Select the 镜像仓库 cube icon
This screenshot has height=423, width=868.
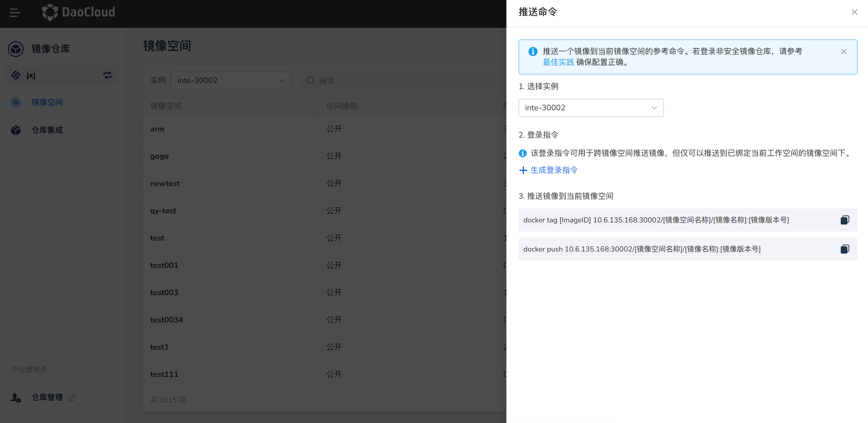point(15,48)
